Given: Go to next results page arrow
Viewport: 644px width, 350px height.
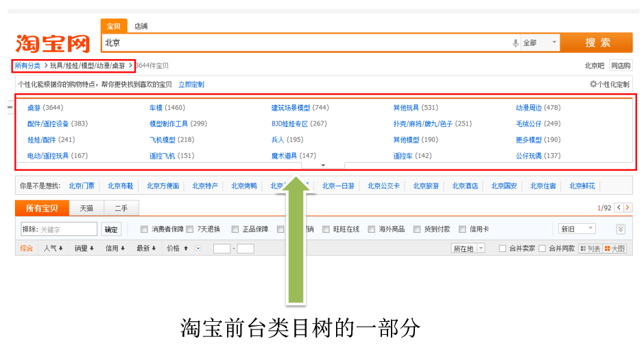Looking at the screenshot, I should tap(628, 207).
